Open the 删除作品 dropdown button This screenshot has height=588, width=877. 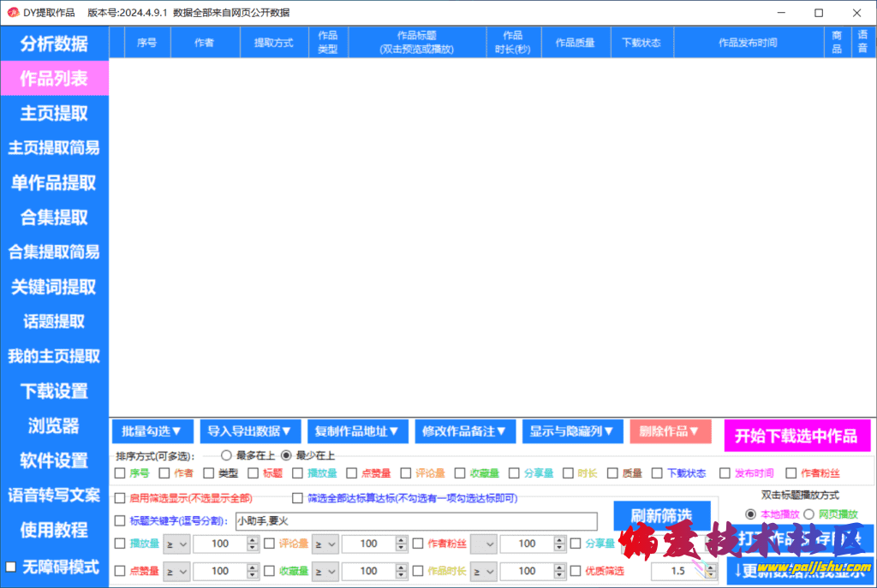pyautogui.click(x=670, y=431)
